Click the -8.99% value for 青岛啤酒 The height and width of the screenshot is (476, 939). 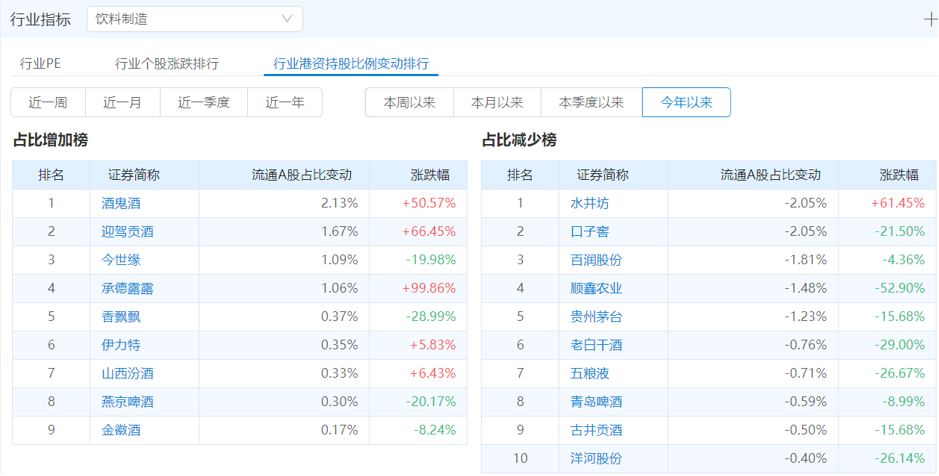coord(903,402)
